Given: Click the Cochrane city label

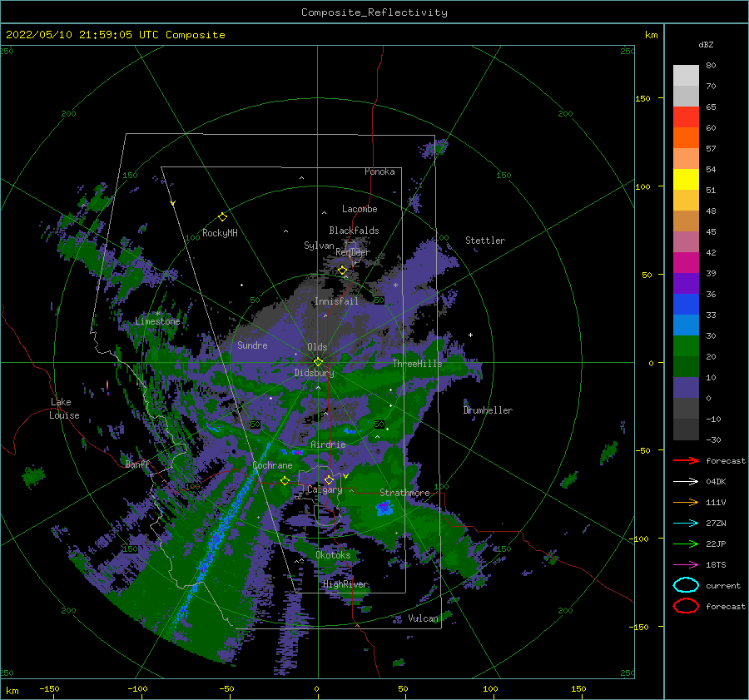Looking at the screenshot, I should point(272,465).
